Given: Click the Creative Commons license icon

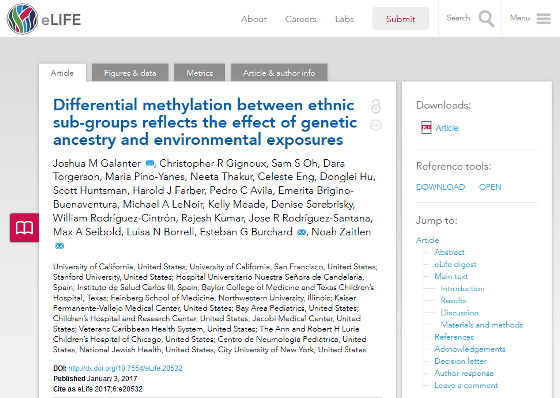Looking at the screenshot, I should [x=376, y=125].
